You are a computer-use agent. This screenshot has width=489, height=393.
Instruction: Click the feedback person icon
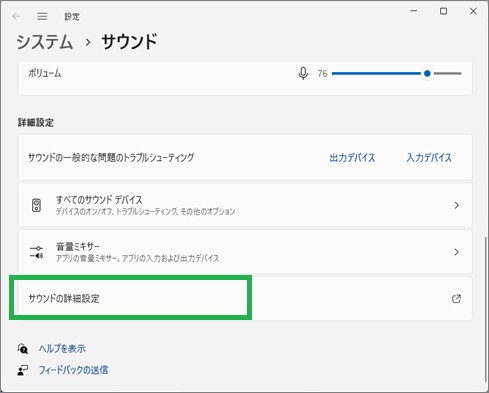[x=23, y=370]
